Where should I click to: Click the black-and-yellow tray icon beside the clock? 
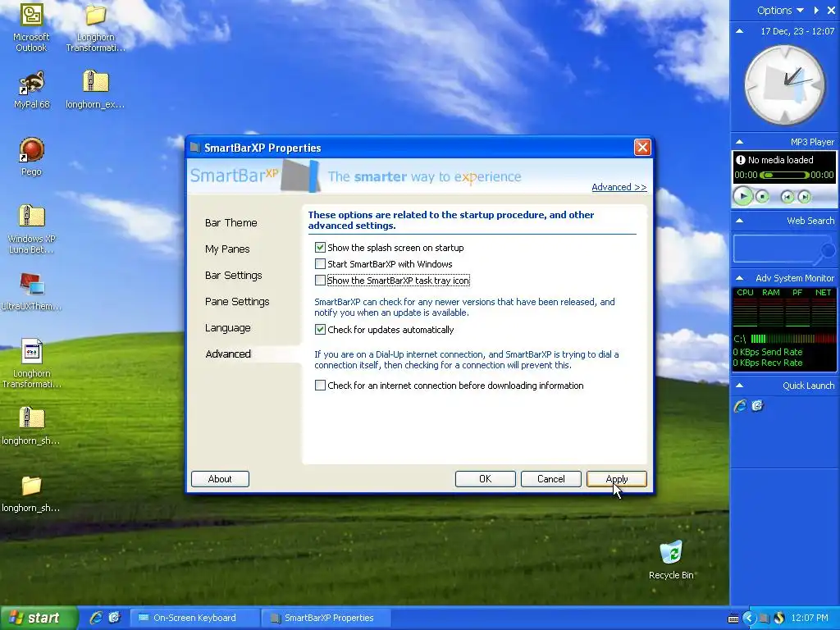tap(779, 619)
